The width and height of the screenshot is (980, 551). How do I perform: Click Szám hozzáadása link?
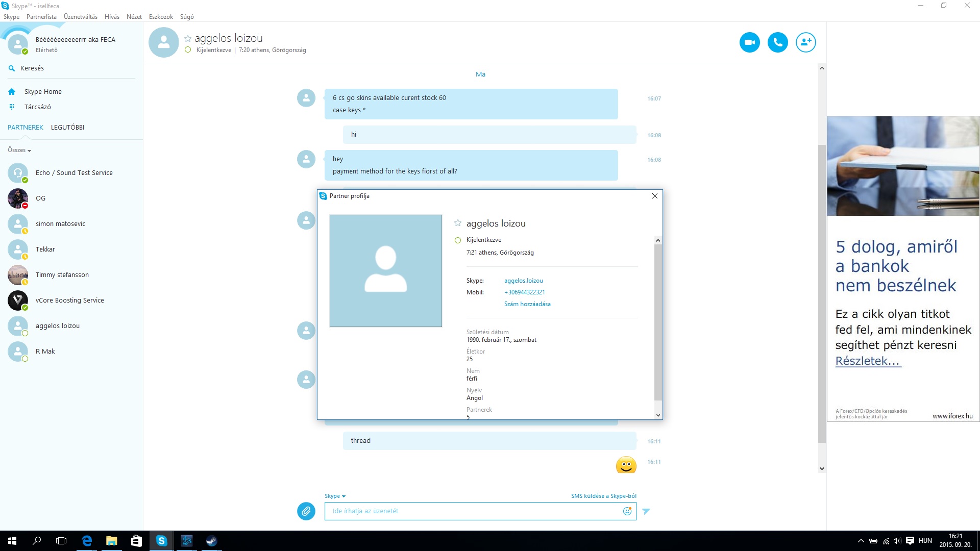point(527,304)
